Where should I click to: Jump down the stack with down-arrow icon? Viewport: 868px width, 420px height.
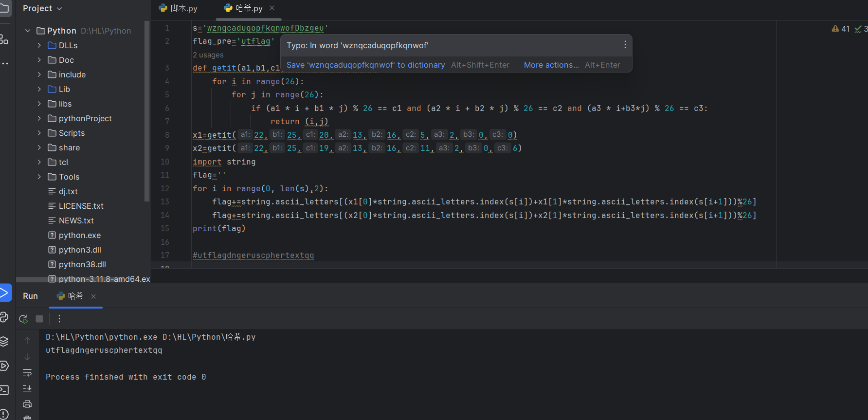(27, 357)
